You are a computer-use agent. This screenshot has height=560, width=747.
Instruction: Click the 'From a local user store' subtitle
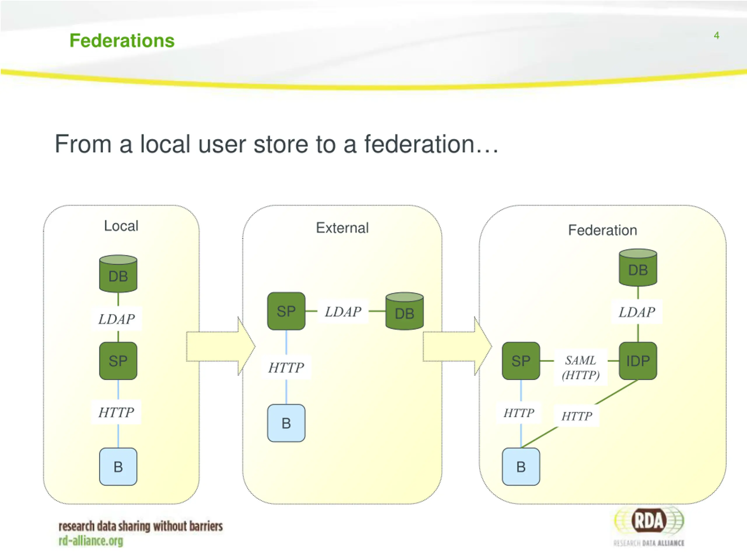(277, 144)
